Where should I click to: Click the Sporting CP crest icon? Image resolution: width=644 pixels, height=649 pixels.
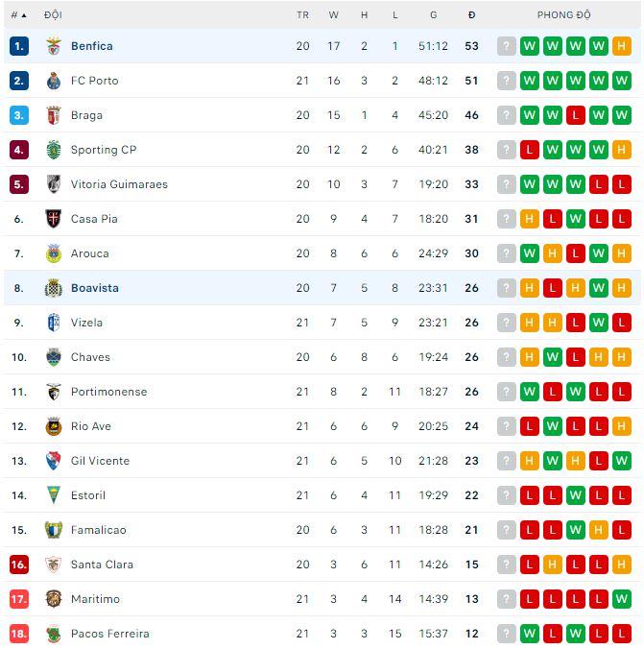click(x=54, y=150)
